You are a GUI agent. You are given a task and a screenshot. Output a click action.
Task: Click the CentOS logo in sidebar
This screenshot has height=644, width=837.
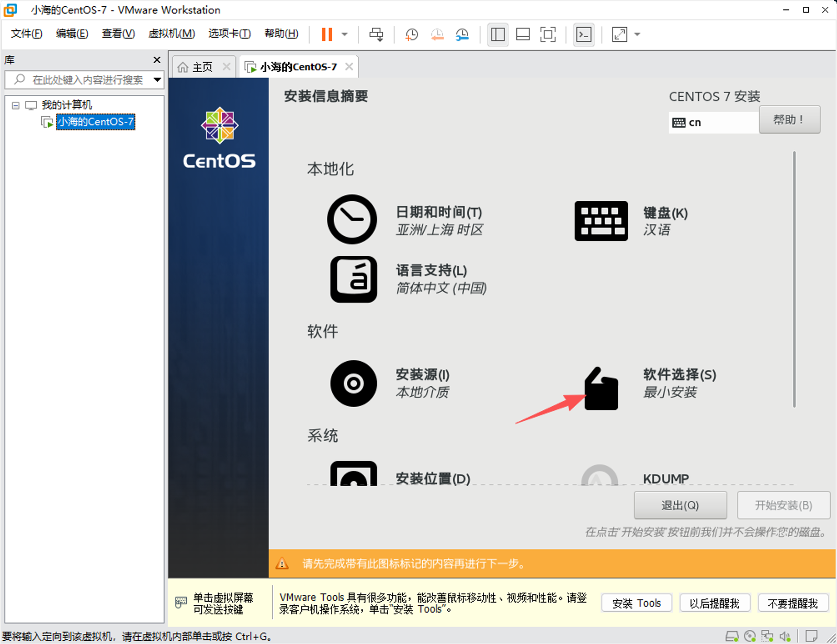[219, 138]
